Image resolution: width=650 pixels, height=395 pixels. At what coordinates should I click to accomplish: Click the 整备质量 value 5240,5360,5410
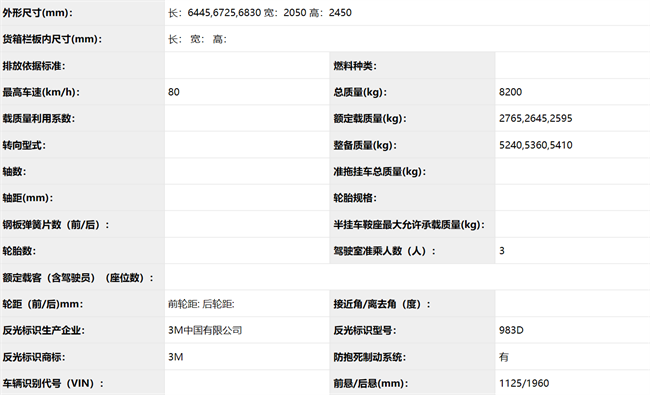click(x=536, y=145)
